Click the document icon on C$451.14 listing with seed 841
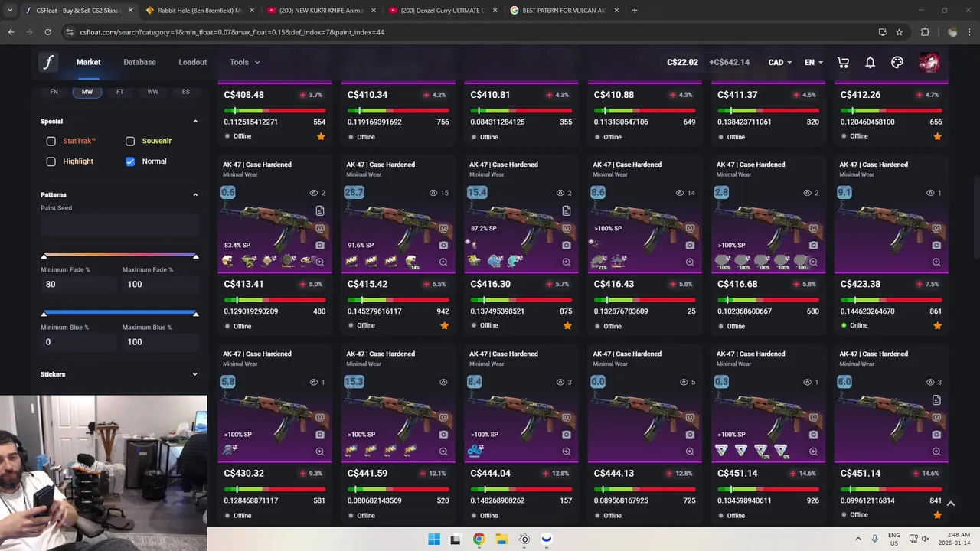The height and width of the screenshot is (551, 980). click(936, 400)
